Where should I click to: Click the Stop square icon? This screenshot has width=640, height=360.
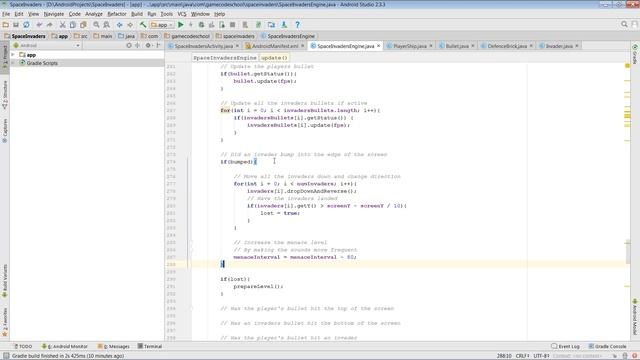point(232,25)
